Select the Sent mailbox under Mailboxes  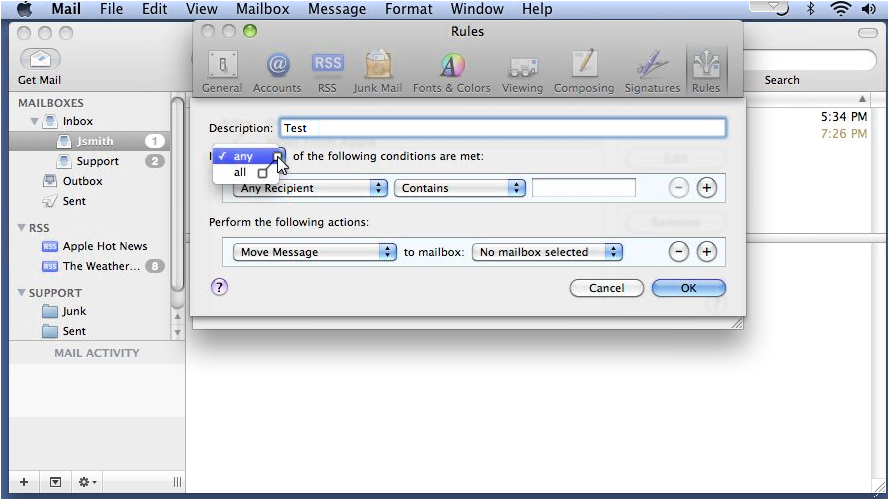pos(65,201)
